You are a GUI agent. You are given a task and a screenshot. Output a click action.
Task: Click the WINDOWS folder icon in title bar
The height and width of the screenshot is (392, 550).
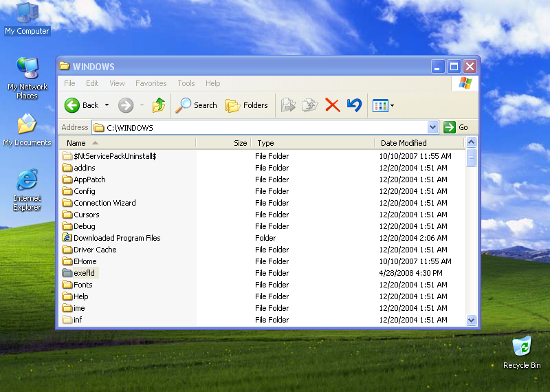click(x=64, y=65)
